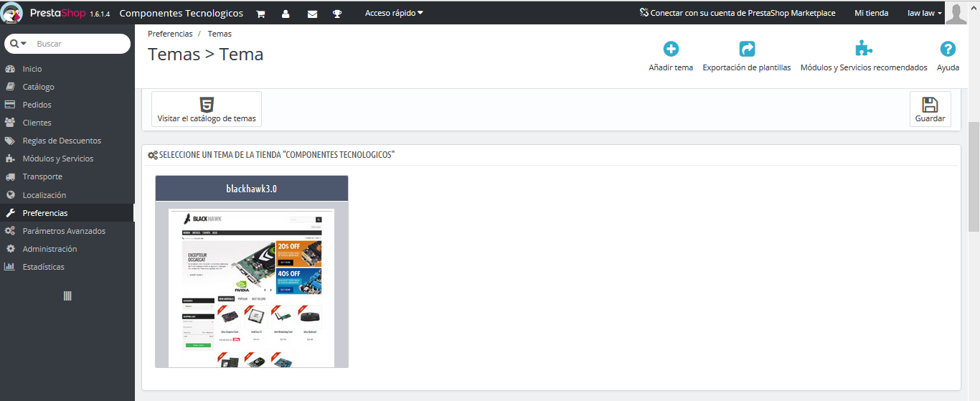Open Exportación de plantillas

click(747, 49)
